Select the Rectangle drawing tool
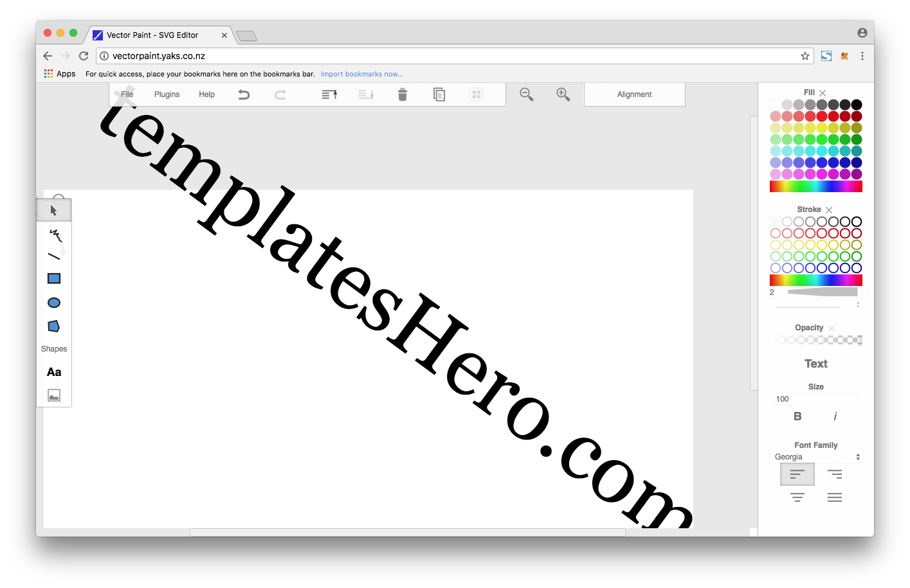The image size is (910, 588). click(x=54, y=278)
